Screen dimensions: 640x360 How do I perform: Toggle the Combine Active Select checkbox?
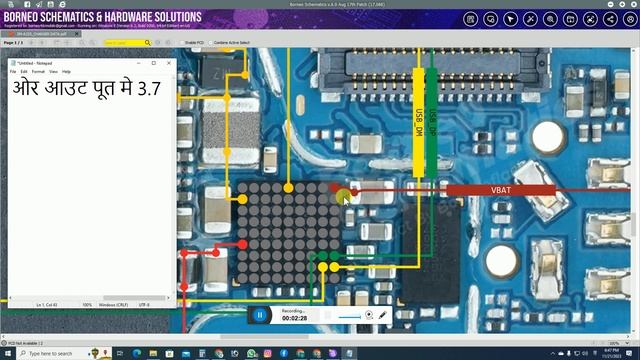click(211, 42)
